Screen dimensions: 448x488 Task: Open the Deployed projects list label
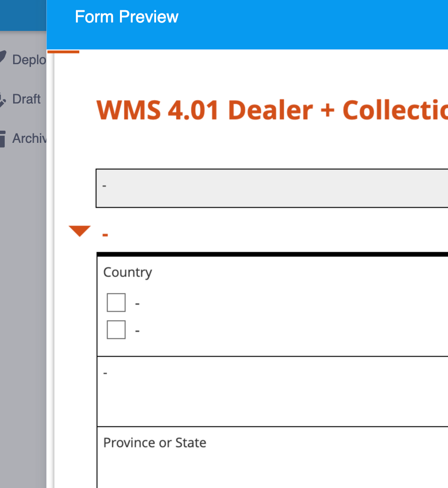(29, 60)
